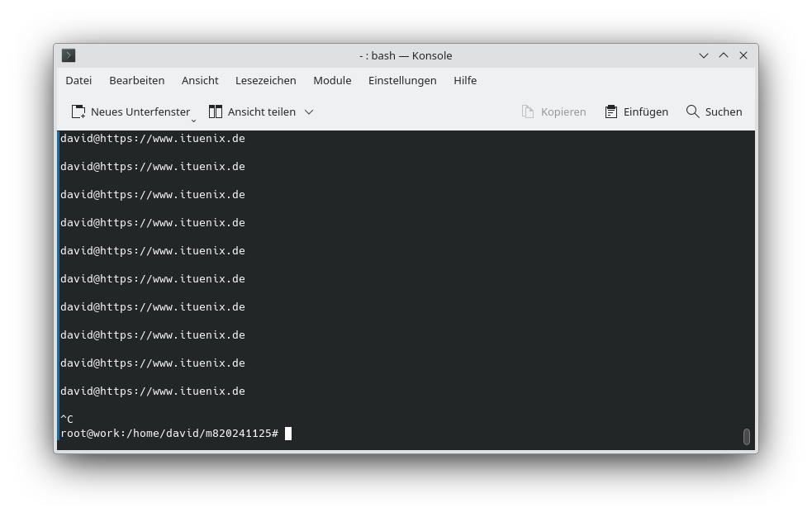Click the Einfügen toolbar button
Image resolution: width=812 pixels, height=517 pixels.
(636, 111)
